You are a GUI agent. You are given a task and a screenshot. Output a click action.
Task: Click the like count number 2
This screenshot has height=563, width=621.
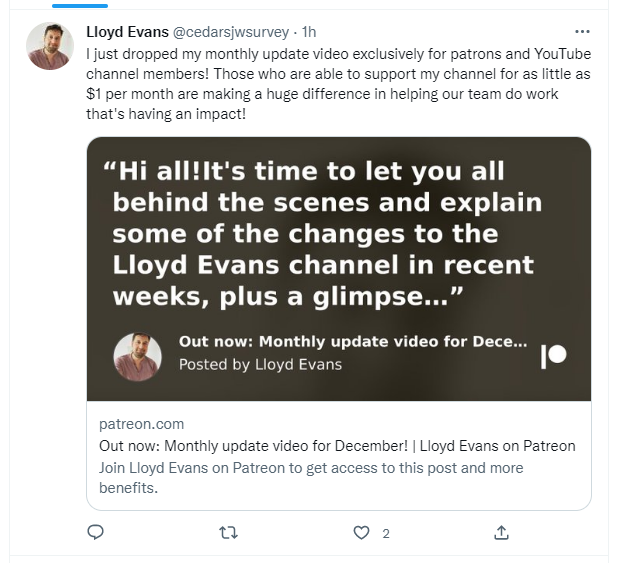click(x=386, y=534)
